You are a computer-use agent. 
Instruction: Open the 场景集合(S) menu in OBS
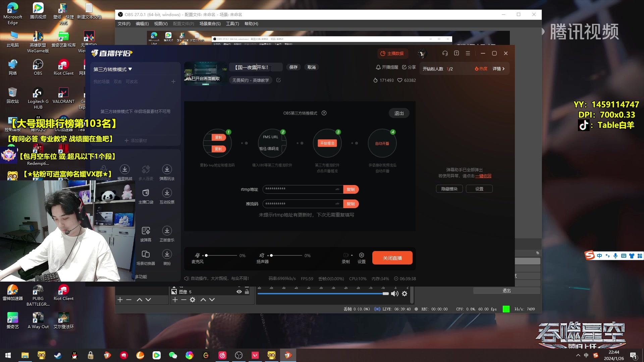point(210,24)
